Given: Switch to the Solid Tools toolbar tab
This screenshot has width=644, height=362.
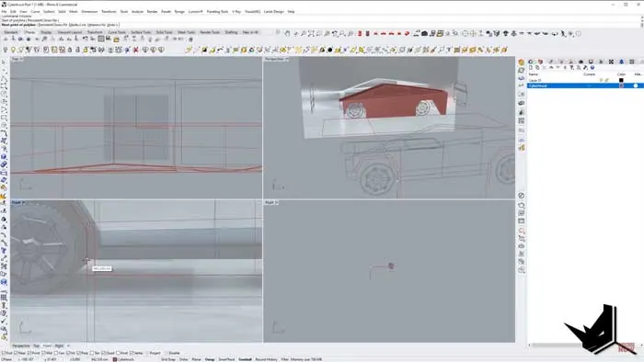Looking at the screenshot, I should pos(165,32).
